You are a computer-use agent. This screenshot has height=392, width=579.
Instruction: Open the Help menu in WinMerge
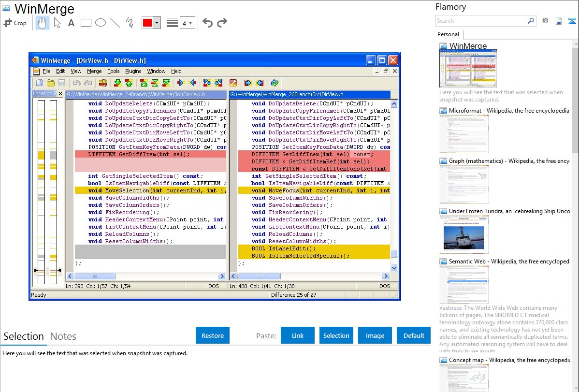pyautogui.click(x=176, y=72)
